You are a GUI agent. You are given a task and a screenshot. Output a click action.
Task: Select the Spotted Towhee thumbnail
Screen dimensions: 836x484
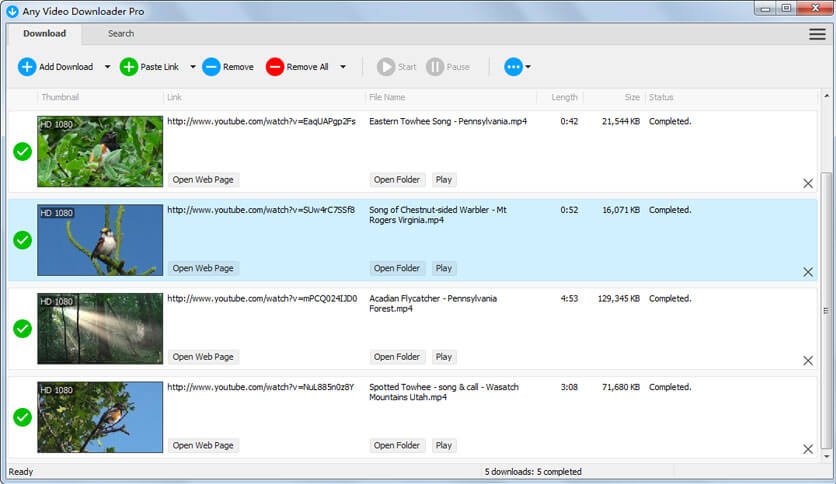(x=100, y=417)
